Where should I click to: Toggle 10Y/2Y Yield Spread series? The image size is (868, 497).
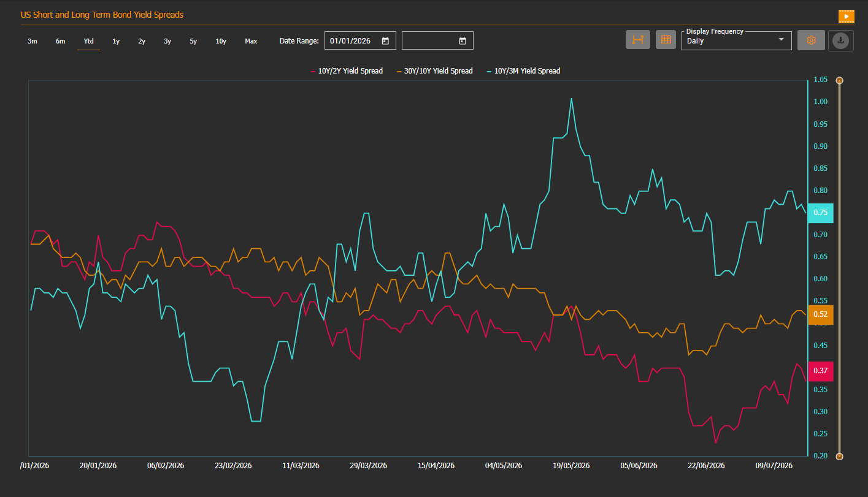pyautogui.click(x=347, y=71)
